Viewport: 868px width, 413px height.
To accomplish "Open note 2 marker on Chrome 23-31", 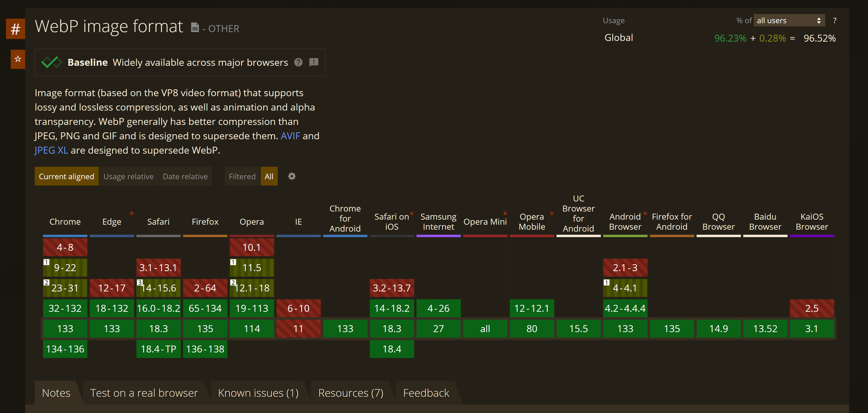I will pos(46,282).
